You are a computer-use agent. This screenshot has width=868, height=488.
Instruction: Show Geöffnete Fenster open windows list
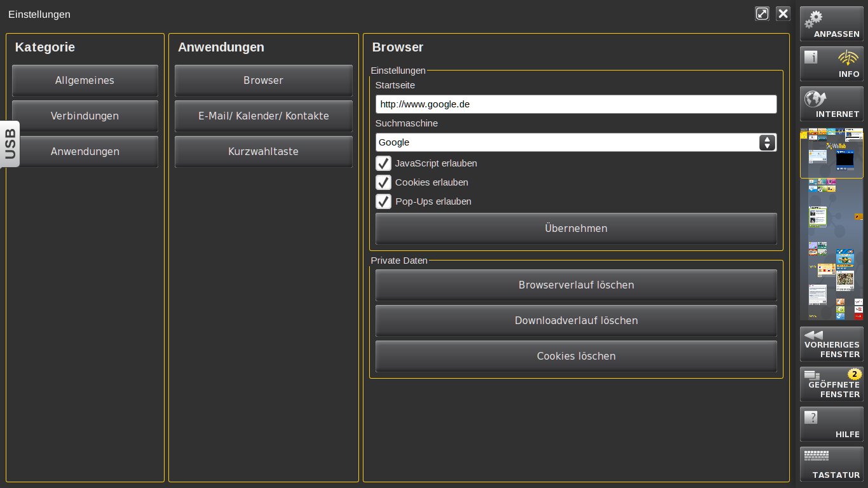pyautogui.click(x=831, y=384)
